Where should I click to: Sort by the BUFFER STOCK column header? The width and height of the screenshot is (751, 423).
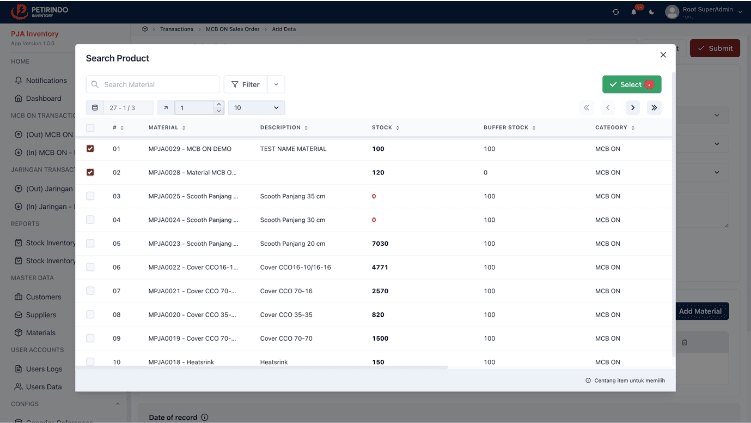pyautogui.click(x=509, y=128)
